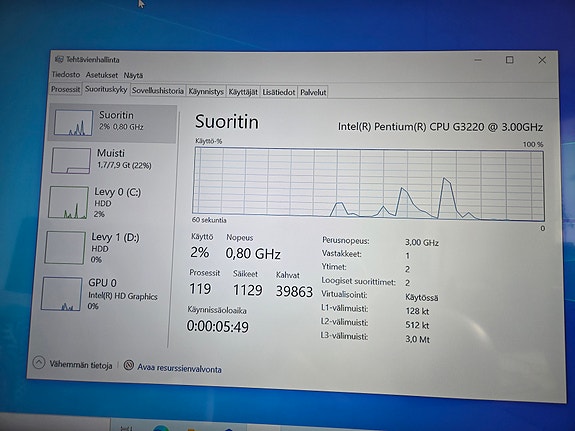
Task: Click the Task Manager title bar icon
Action: coord(59,59)
